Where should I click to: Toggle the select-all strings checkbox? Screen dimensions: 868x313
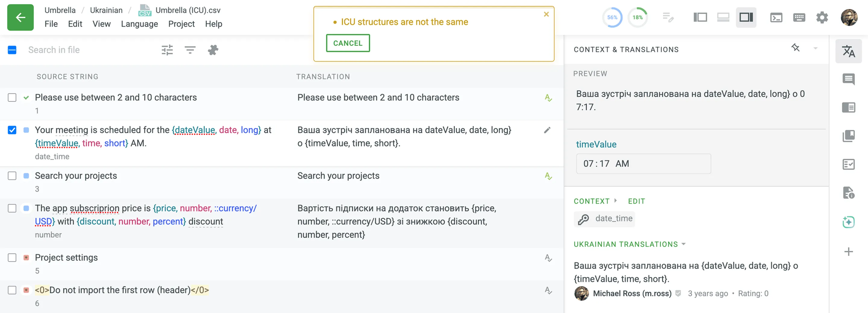coord(12,50)
